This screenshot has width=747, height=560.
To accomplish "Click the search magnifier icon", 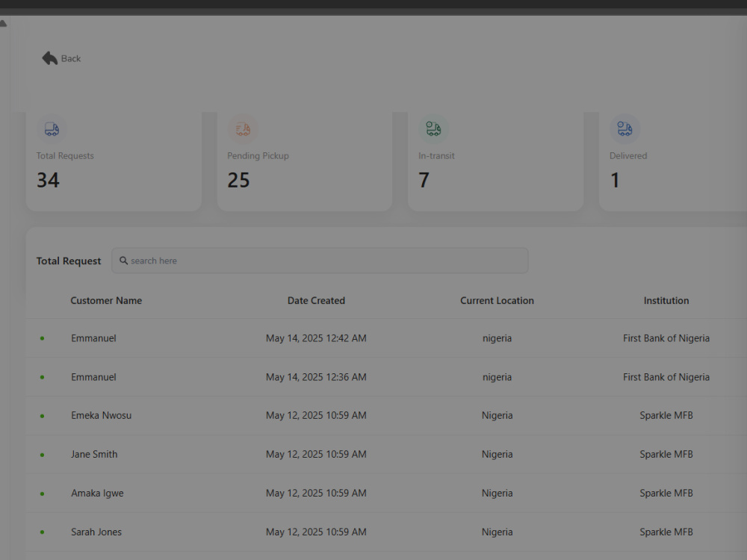I will click(123, 261).
